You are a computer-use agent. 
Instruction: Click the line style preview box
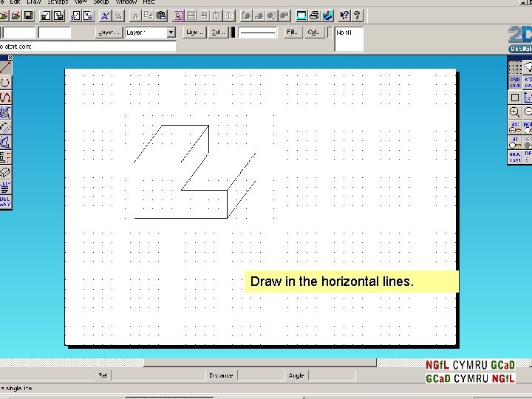point(258,33)
